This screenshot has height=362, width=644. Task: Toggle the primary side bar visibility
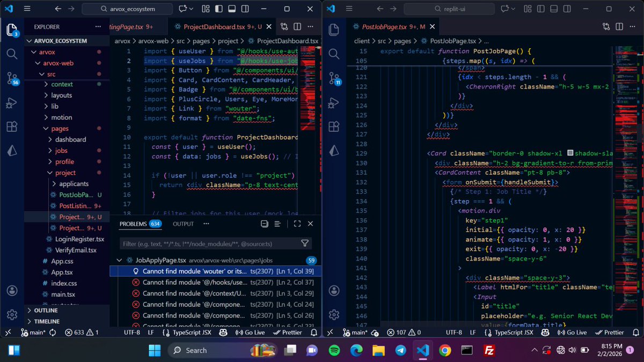point(218,9)
